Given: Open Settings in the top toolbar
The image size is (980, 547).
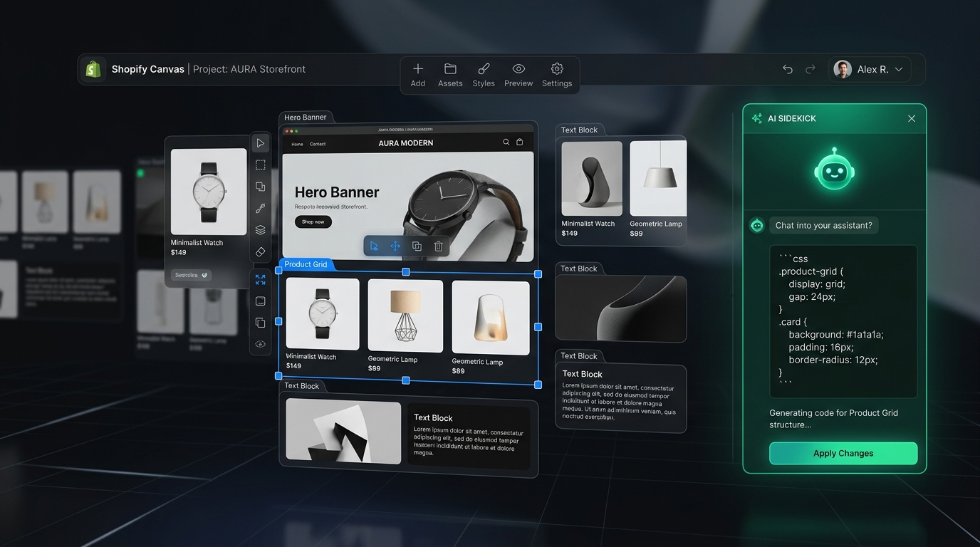Looking at the screenshot, I should coord(557,75).
